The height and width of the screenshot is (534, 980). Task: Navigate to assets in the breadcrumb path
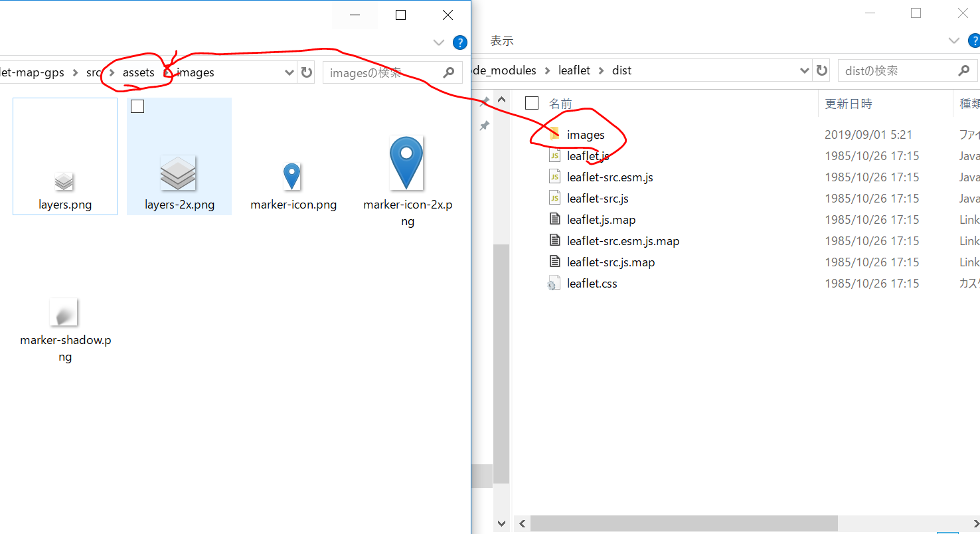(x=138, y=72)
